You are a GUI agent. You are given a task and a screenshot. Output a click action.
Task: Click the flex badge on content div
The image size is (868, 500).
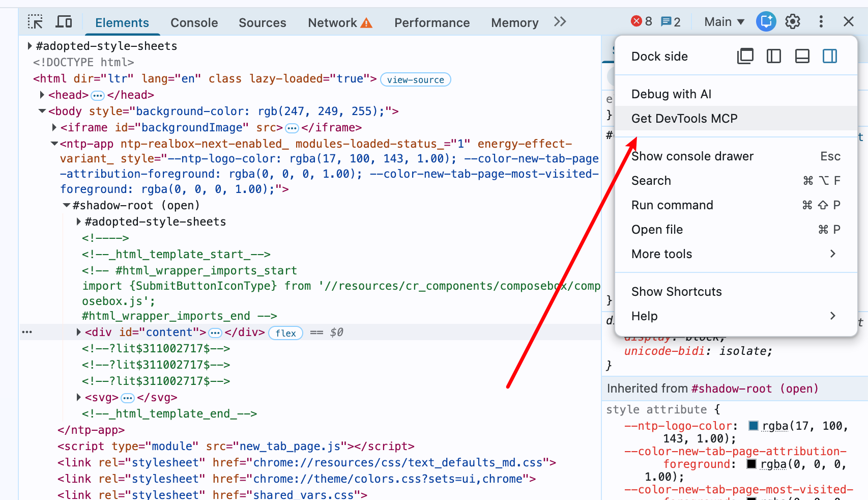tap(285, 333)
